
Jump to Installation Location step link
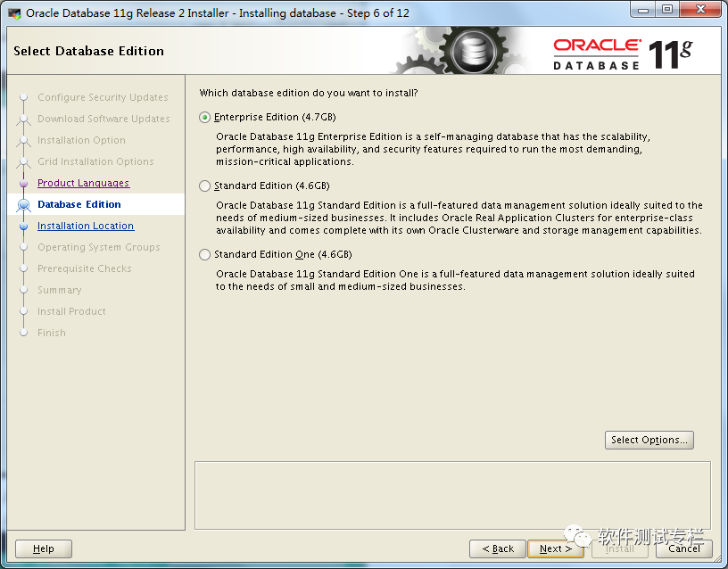point(86,226)
